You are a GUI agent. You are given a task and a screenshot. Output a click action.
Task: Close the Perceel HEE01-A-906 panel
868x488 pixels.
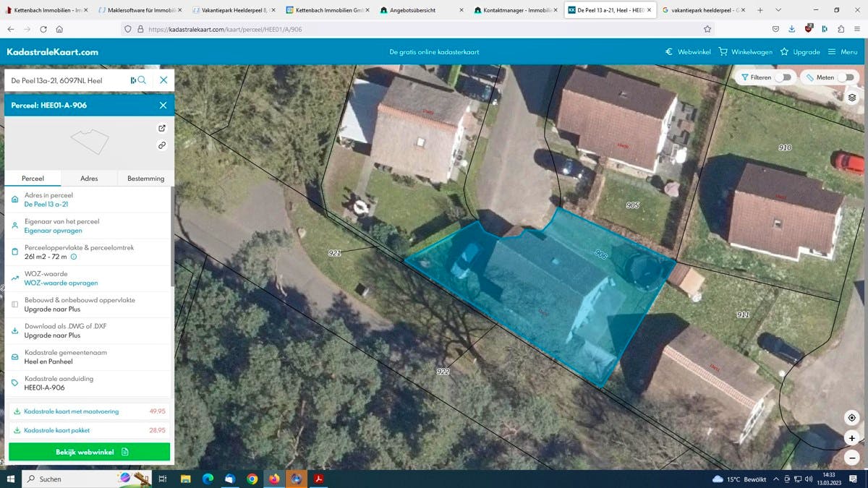(163, 106)
